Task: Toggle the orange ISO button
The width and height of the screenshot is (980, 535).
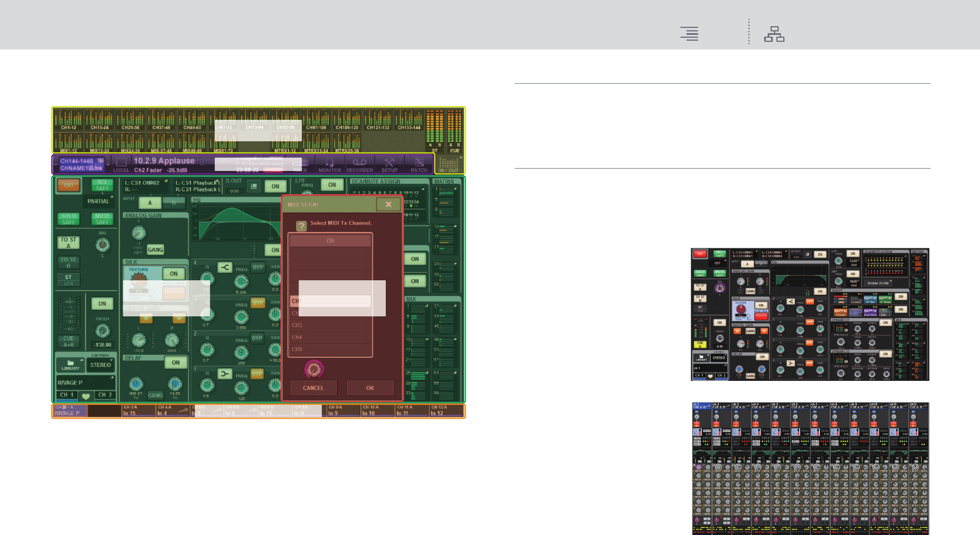Action: (69, 186)
